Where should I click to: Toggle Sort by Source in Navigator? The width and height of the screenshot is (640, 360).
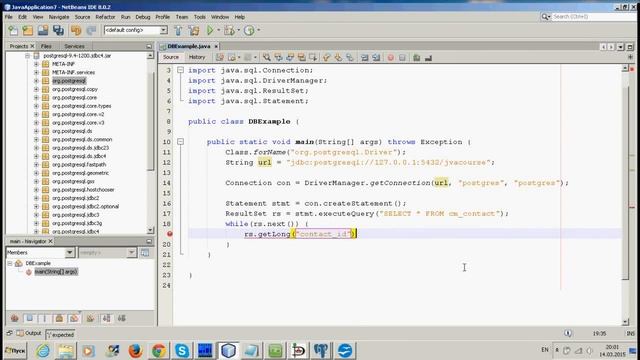pyautogui.click(x=122, y=318)
